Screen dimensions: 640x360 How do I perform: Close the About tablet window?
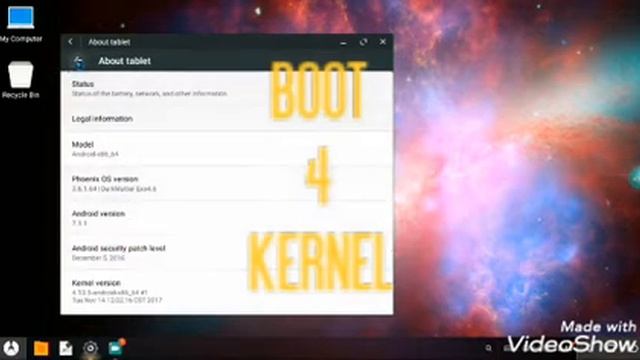(x=382, y=42)
